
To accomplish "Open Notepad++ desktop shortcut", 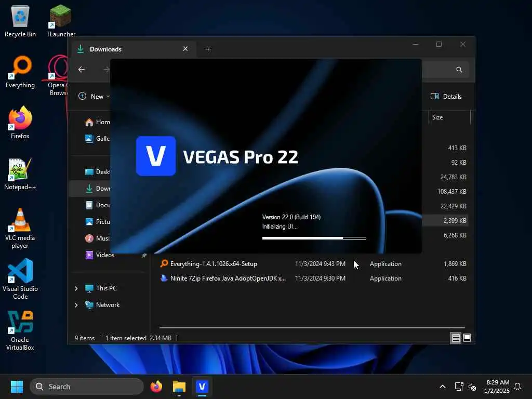I will (20, 174).
